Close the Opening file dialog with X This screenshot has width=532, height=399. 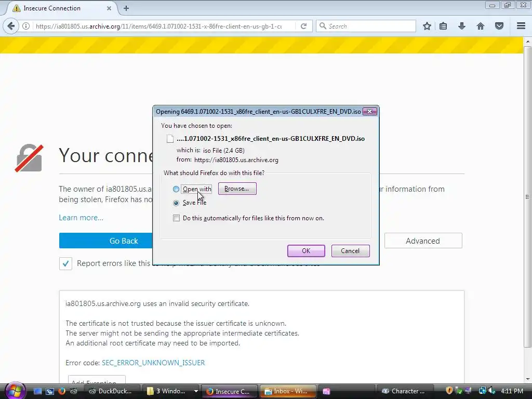pos(370,111)
